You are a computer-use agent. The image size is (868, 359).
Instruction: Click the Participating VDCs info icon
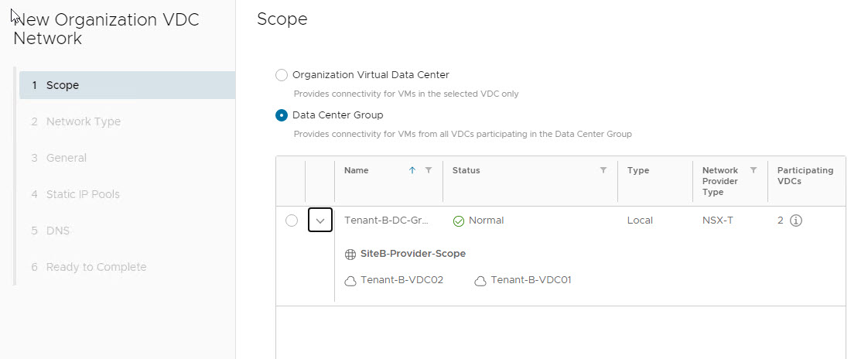[796, 221]
